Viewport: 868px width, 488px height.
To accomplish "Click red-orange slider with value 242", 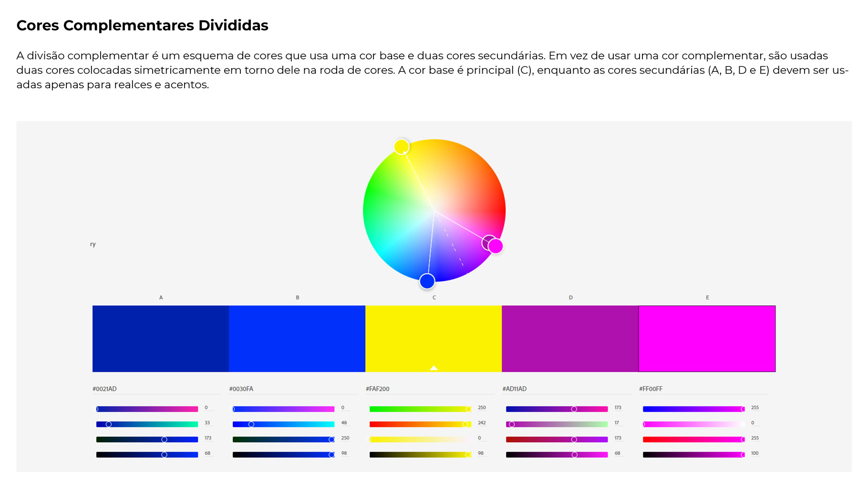I will (x=420, y=424).
